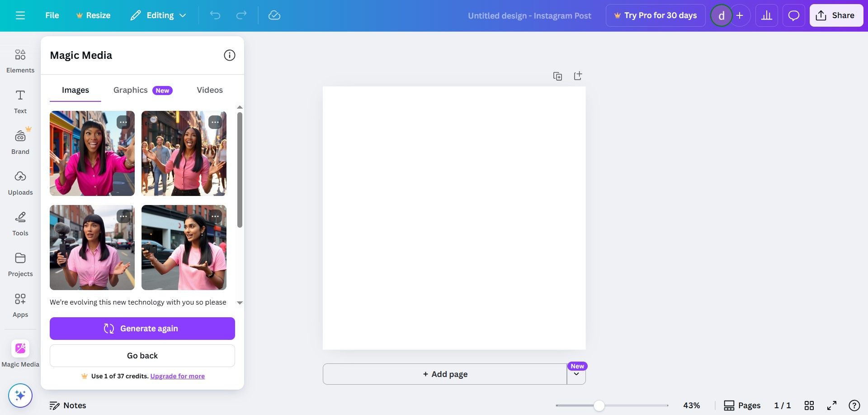Click the Go back button
This screenshot has height=415, width=868.
pyautogui.click(x=142, y=356)
